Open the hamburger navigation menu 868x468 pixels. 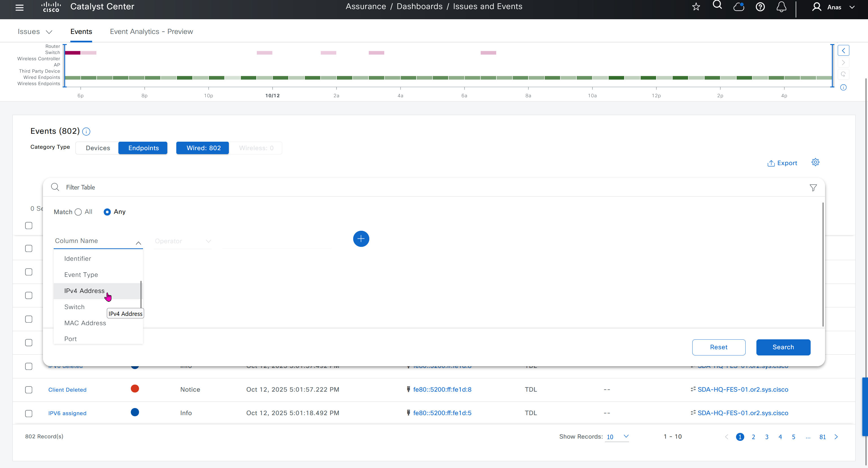pos(19,7)
